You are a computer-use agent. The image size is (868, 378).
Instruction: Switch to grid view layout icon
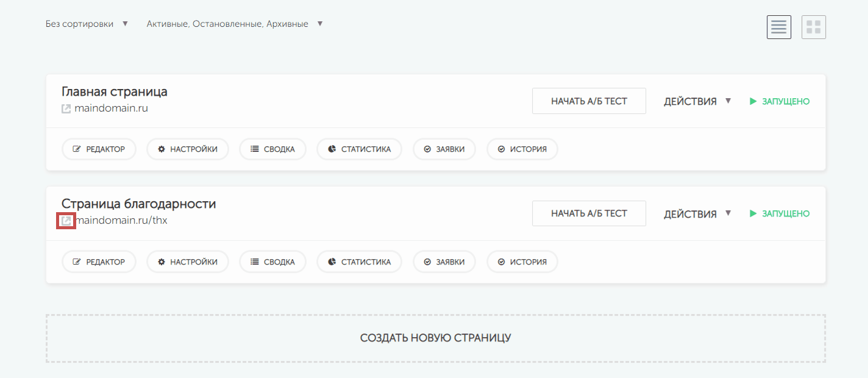pos(813,27)
